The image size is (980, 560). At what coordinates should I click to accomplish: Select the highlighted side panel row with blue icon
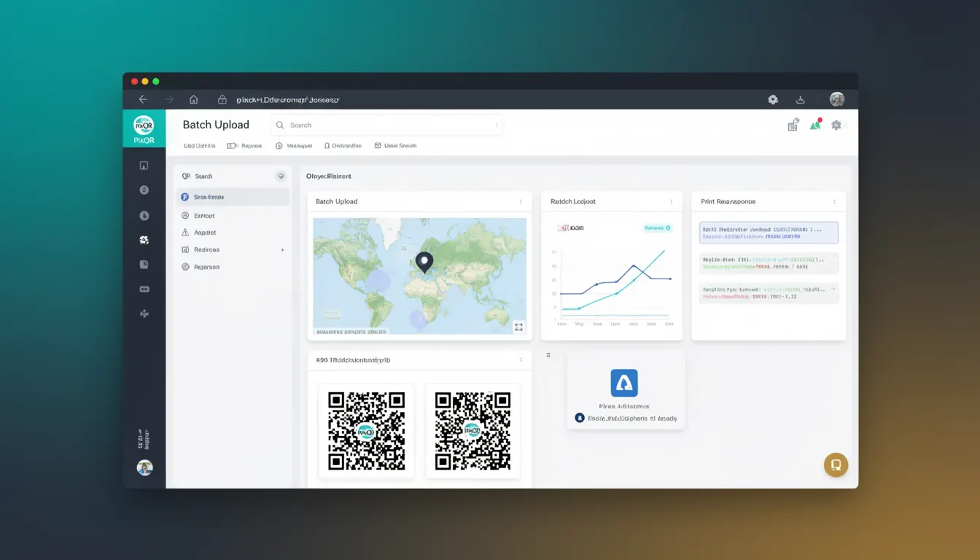point(233,197)
